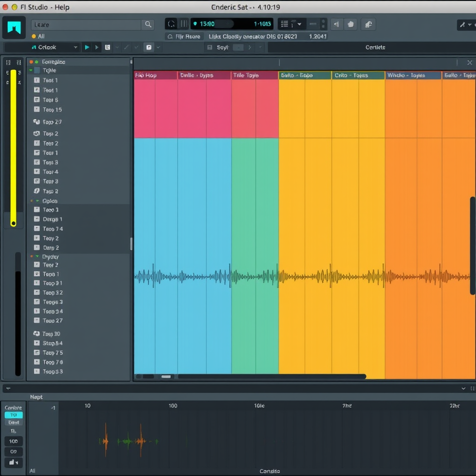
Task: Click the loop/sync icon left of the tempo
Action: [x=170, y=23]
